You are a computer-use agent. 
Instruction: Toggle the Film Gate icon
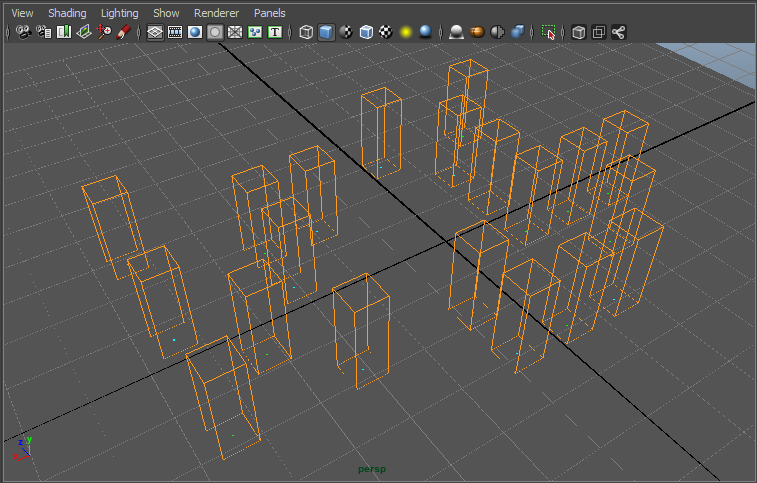pyautogui.click(x=175, y=32)
